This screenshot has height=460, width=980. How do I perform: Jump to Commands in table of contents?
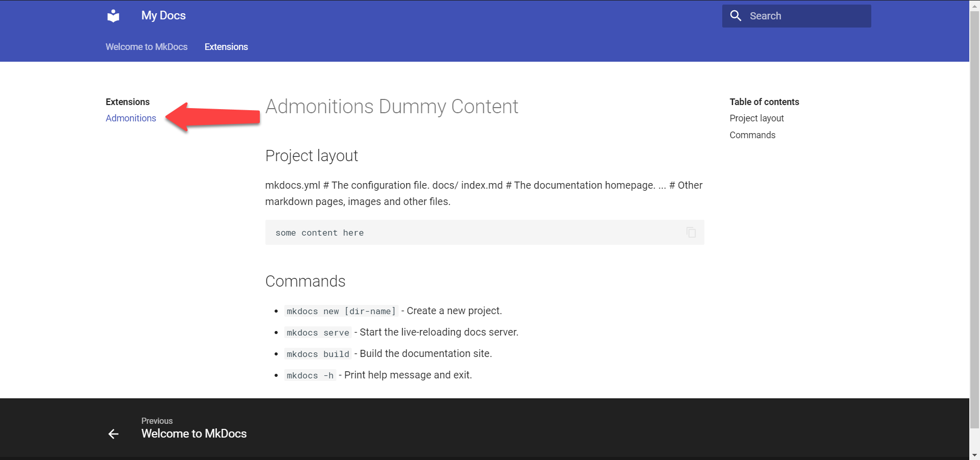752,135
